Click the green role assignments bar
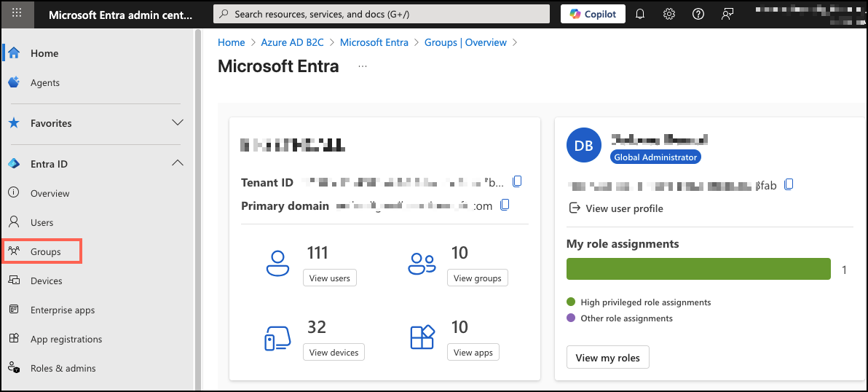 click(x=698, y=269)
